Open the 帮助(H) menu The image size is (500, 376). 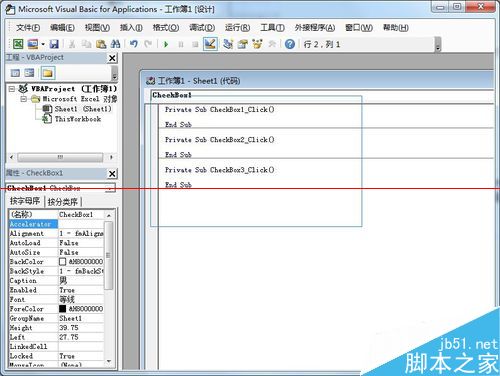click(396, 28)
